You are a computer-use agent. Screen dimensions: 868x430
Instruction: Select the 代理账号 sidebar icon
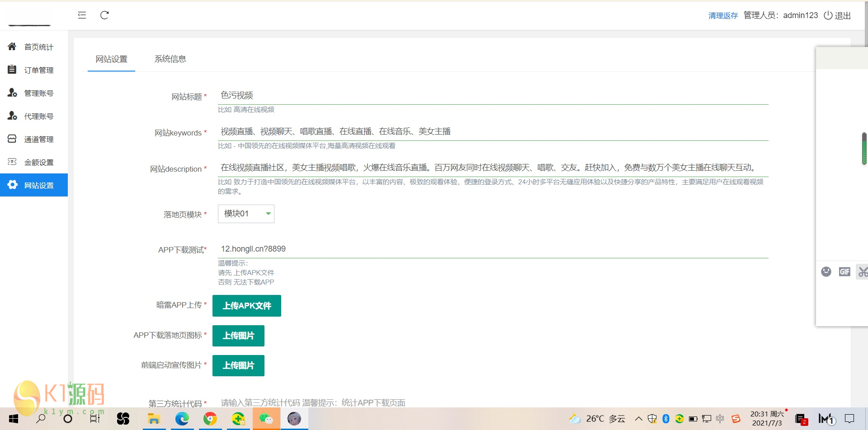[12, 116]
